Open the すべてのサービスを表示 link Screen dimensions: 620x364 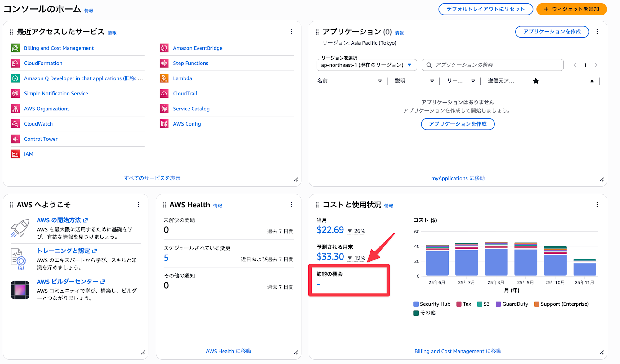[152, 178]
